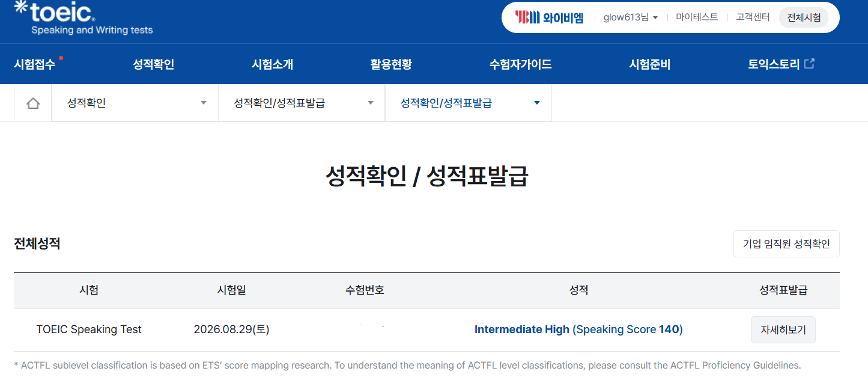Go to home via the house icon
This screenshot has height=377, width=868.
tap(33, 103)
